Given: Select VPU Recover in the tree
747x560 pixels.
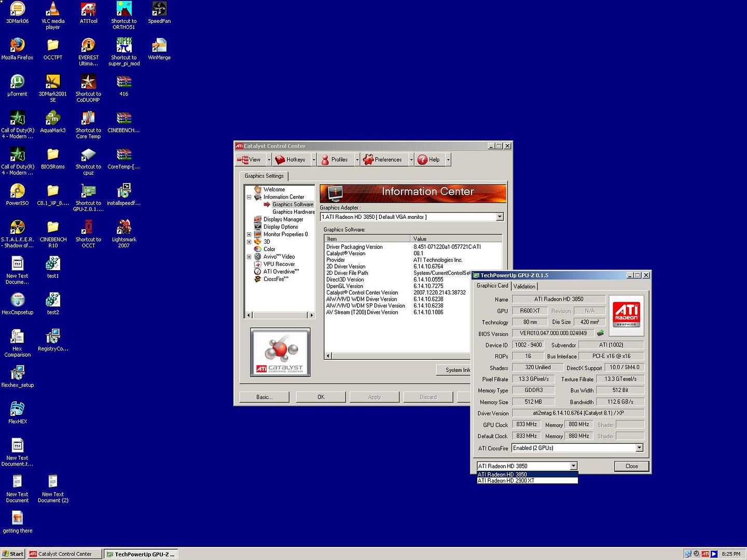Looking at the screenshot, I should [279, 264].
